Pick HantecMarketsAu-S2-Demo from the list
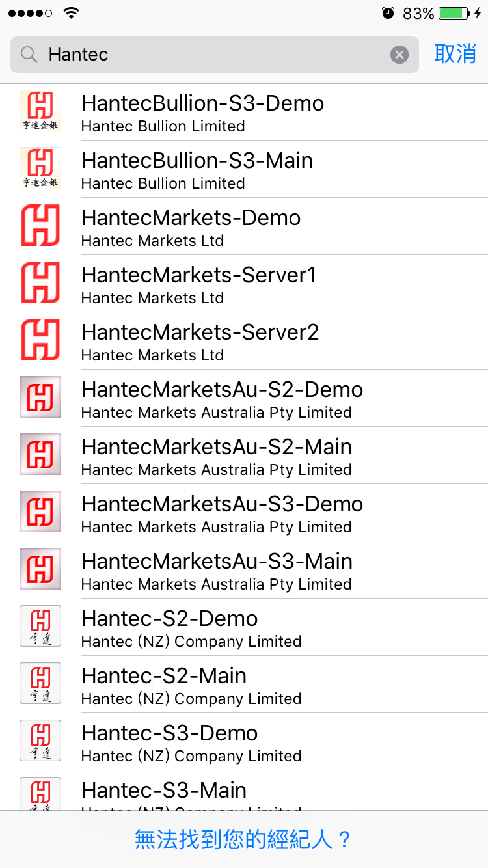Image resolution: width=488 pixels, height=868 pixels. coord(244,398)
